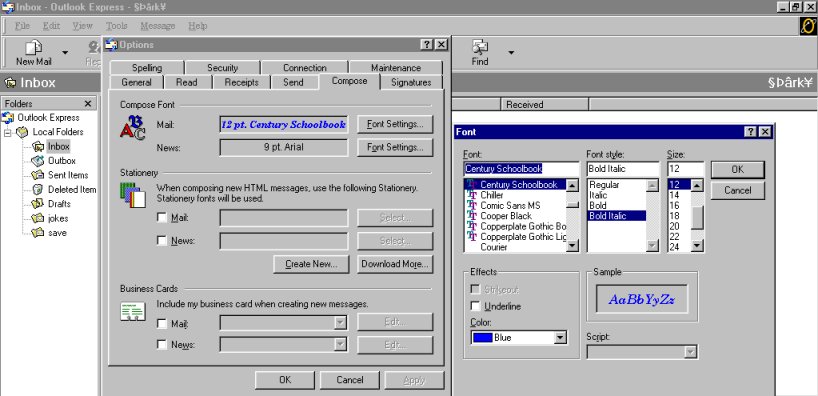Enable the Stationery Mail checkbox
This screenshot has width=818, height=396.
162,218
